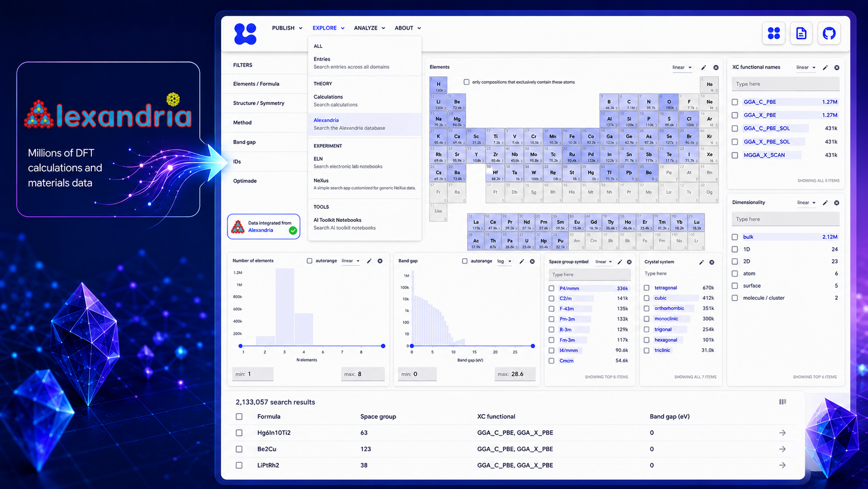868x489 pixels.
Task: Edit the Band gap histogram widget
Action: [x=522, y=261]
